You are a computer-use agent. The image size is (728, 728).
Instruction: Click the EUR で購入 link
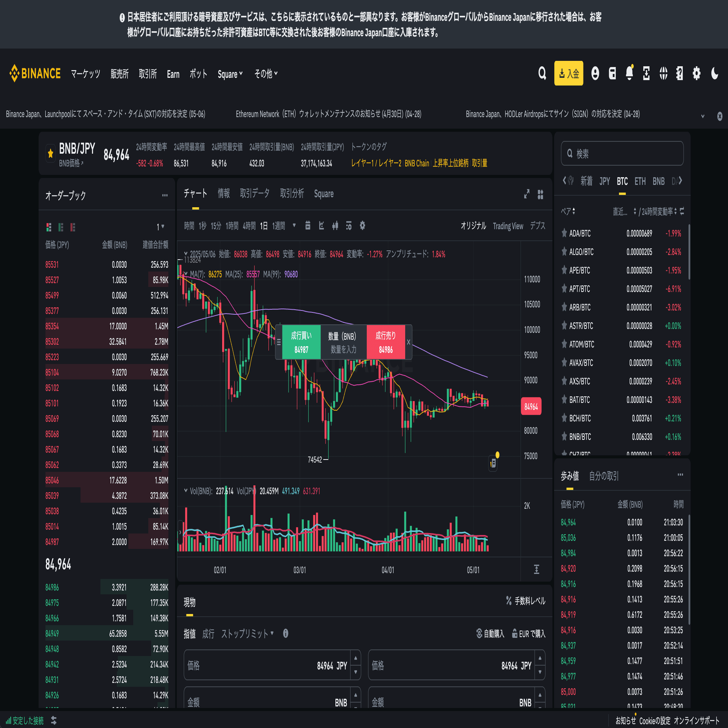tap(528, 634)
